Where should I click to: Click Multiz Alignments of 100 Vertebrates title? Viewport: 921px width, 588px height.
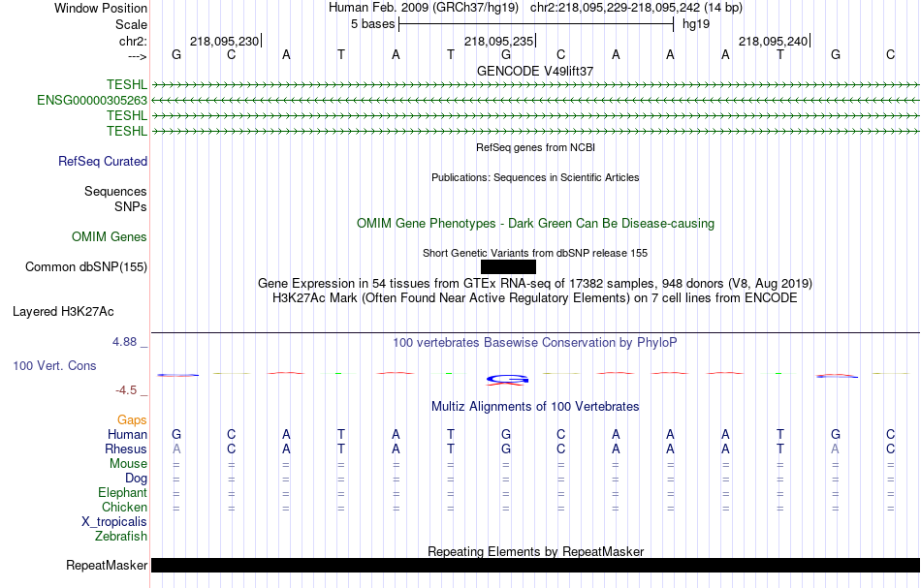click(535, 407)
